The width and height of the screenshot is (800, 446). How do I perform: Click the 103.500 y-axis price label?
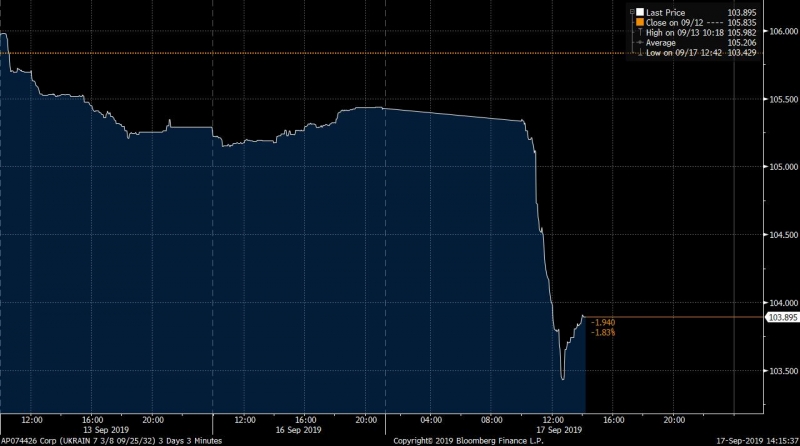780,371
